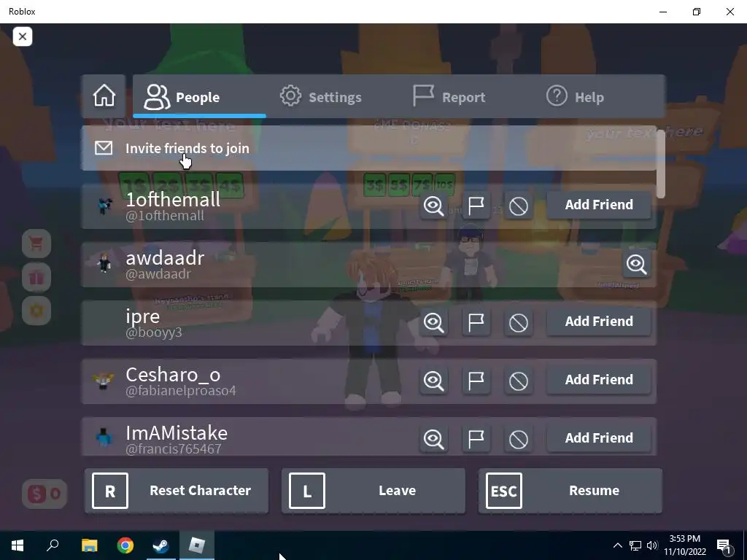
Task: Open the Help tab
Action: [x=575, y=97]
